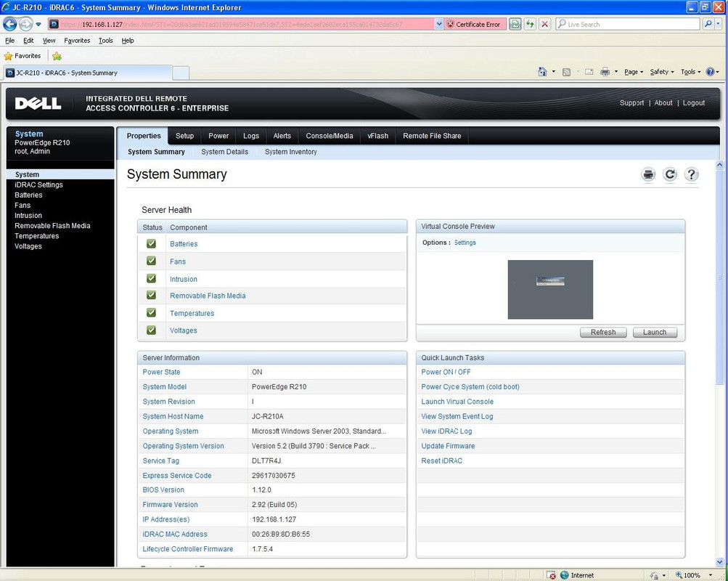
Task: Click the Logout link
Action: click(x=694, y=103)
